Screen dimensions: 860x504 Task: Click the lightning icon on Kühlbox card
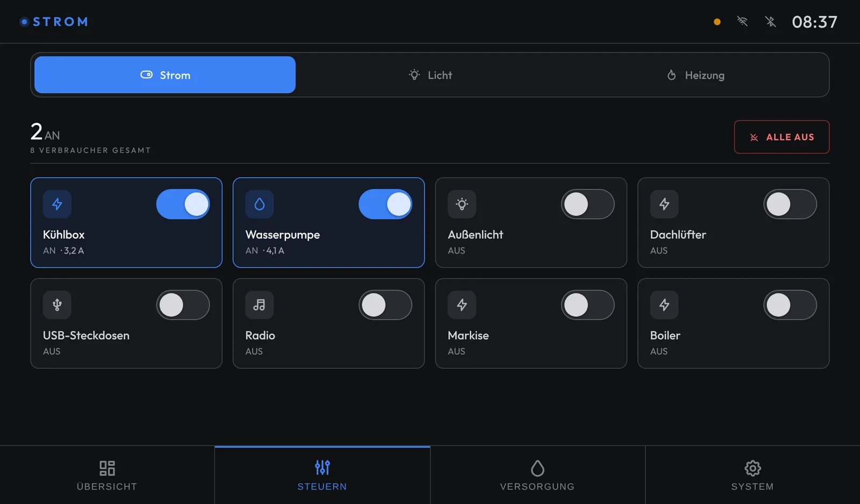tap(57, 204)
